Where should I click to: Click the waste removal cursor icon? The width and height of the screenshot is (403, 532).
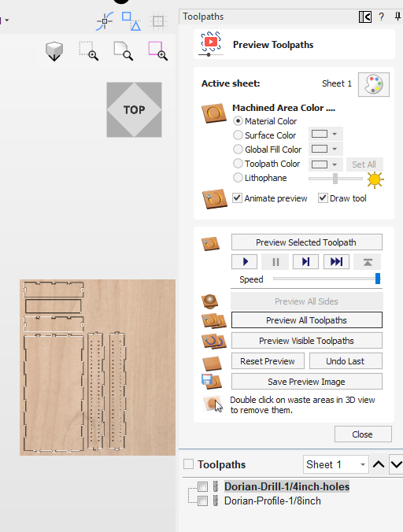tap(213, 404)
